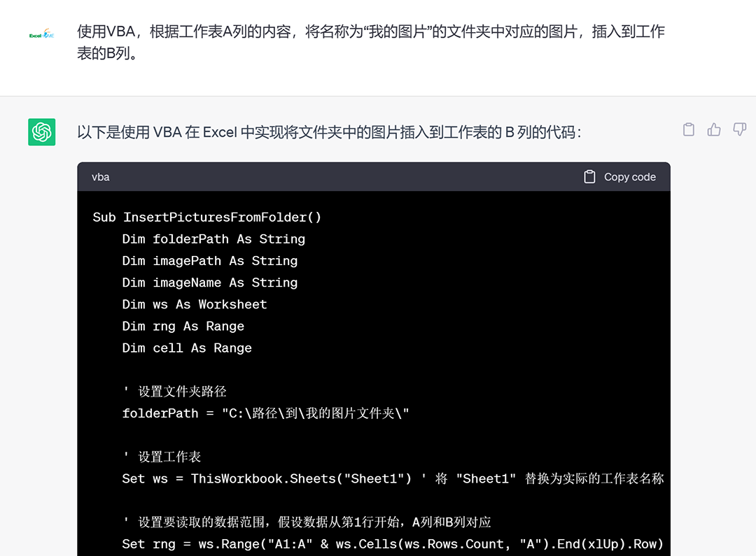This screenshot has height=556, width=756.
Task: Click the ChatGPT green avatar
Action: pos(41,132)
